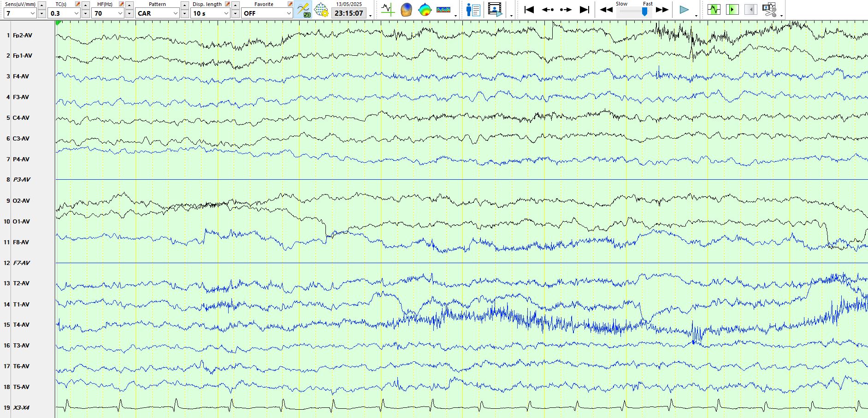Image resolution: width=868 pixels, height=418 pixels.
Task: Activate the waveform measurement cursor tool
Action: [x=388, y=9]
